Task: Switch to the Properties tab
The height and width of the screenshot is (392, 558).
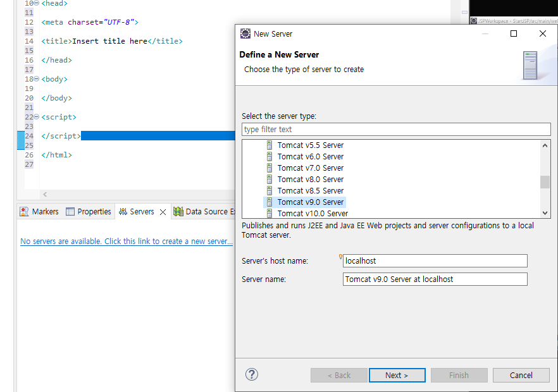Action: 89,212
